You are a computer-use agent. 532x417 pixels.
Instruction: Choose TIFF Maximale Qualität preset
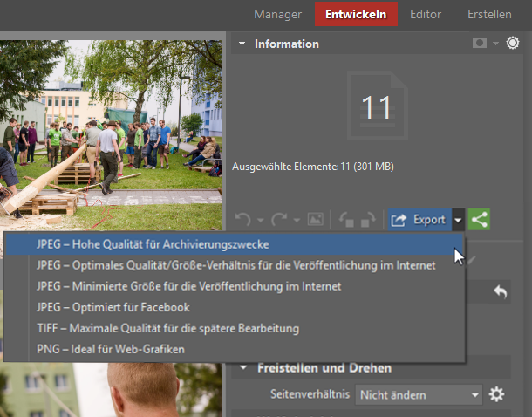tap(235, 328)
